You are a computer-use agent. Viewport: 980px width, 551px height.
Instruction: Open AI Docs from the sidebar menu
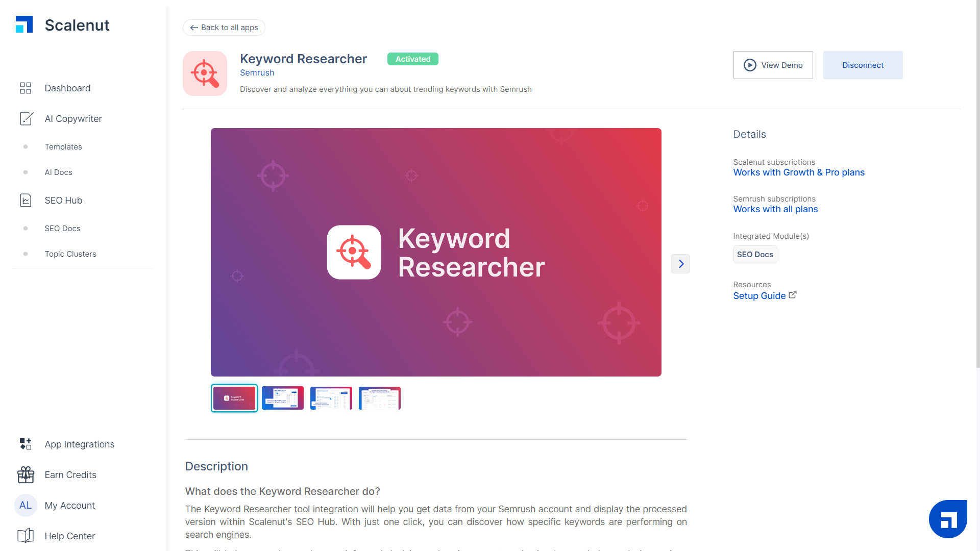(58, 172)
